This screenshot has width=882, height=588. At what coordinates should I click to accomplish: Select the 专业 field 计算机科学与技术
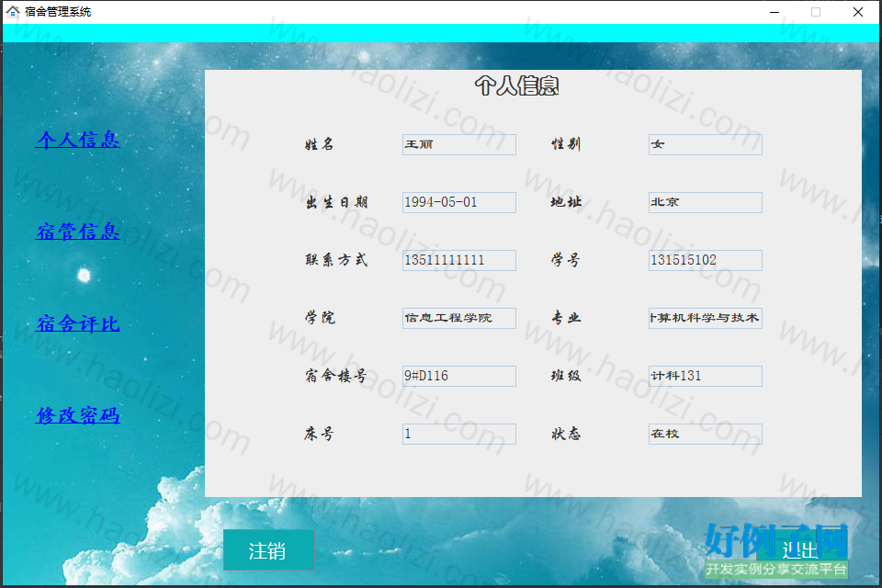pos(706,319)
